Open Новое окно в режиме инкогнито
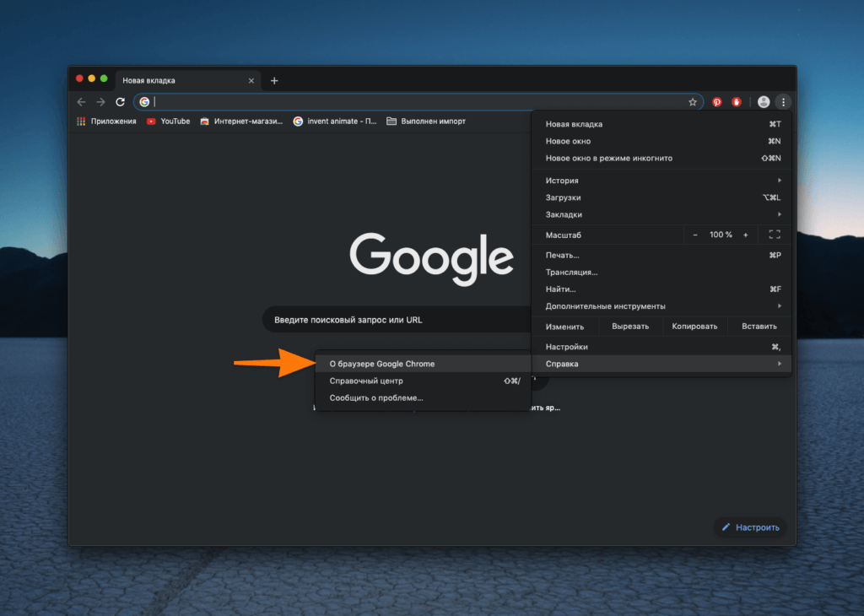Screen dimensions: 864x616 click(661, 158)
